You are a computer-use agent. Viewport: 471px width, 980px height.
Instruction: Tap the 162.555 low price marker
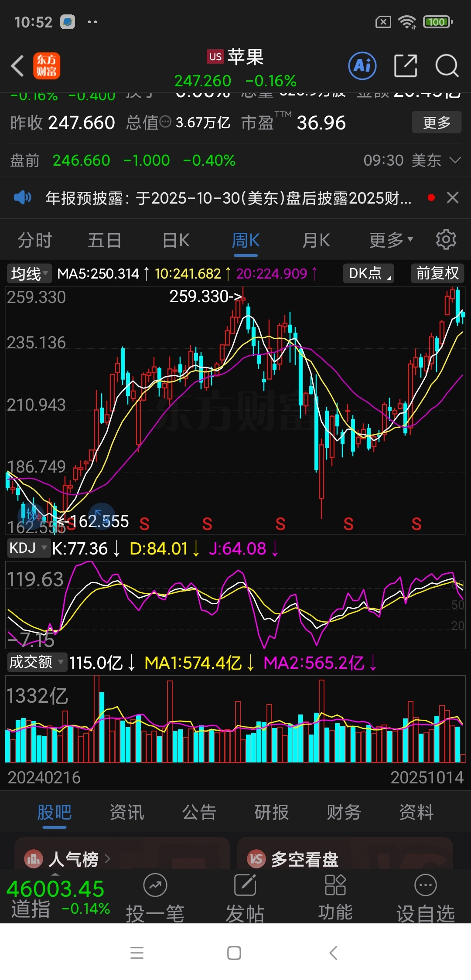(93, 521)
